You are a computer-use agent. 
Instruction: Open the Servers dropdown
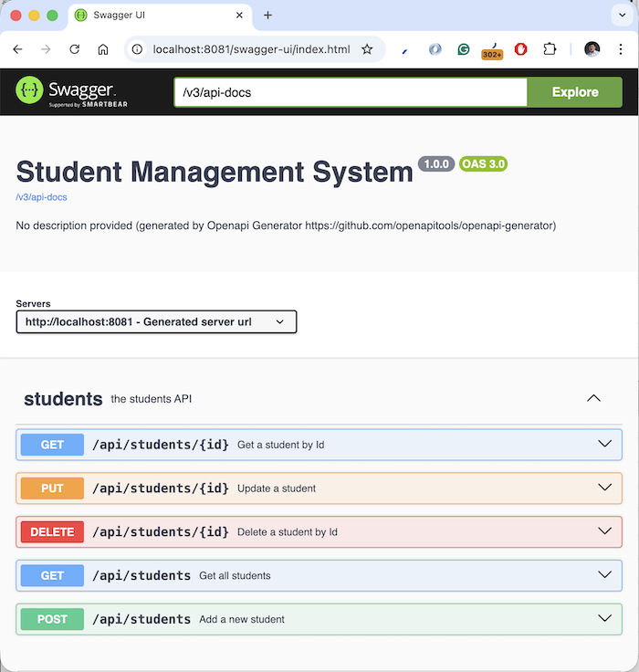coord(156,321)
